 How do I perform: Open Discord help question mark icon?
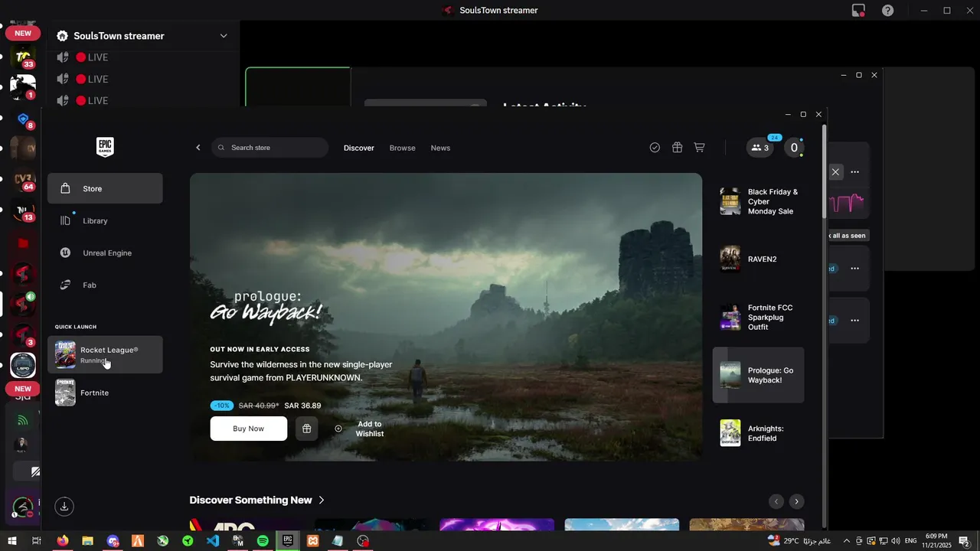887,11
